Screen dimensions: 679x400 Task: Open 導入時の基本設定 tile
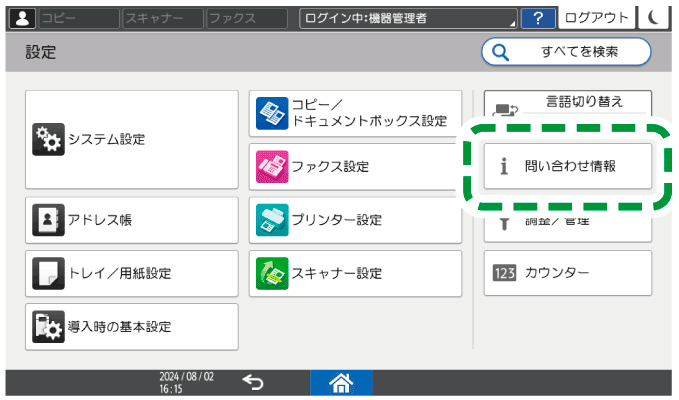(132, 327)
